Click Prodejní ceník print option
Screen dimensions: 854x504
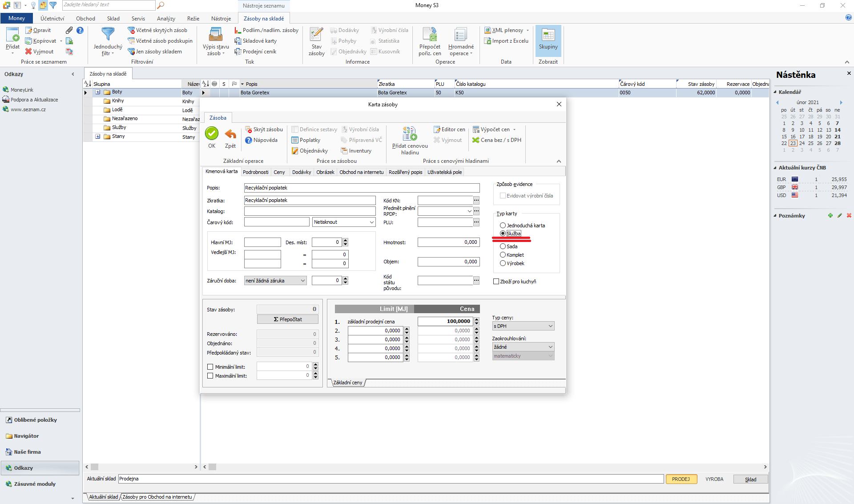coord(255,52)
